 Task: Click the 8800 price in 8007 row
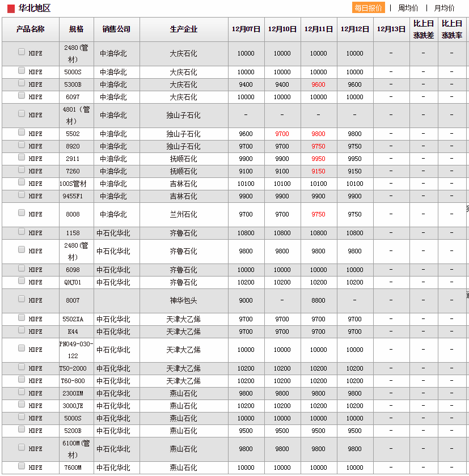[318, 300]
